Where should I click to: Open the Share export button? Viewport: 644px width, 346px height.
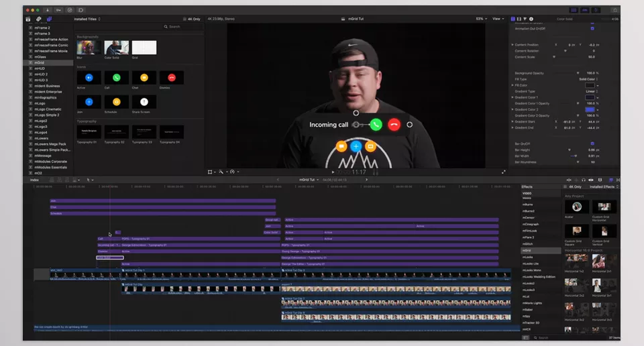click(614, 10)
